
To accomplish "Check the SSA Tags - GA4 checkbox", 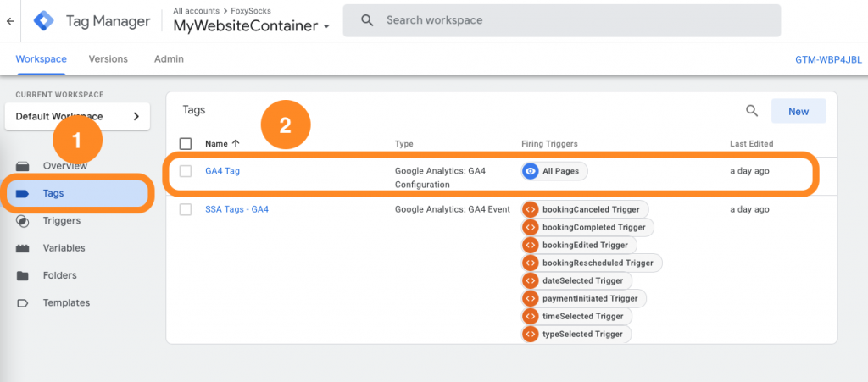I will tap(186, 209).
